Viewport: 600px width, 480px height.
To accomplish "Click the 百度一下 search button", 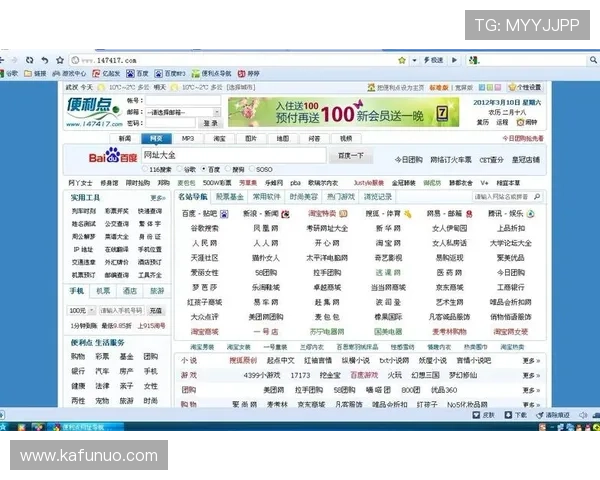I will click(351, 156).
